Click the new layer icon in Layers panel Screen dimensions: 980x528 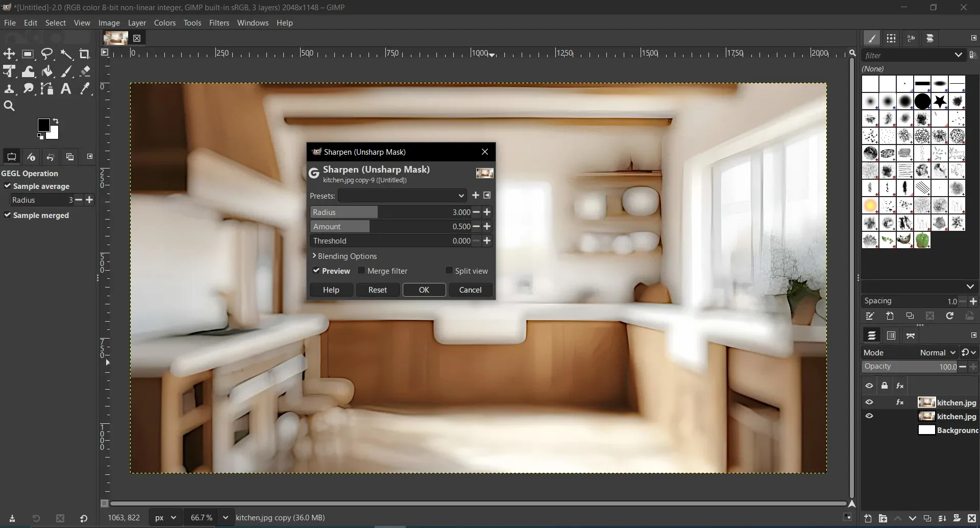pyautogui.click(x=868, y=518)
